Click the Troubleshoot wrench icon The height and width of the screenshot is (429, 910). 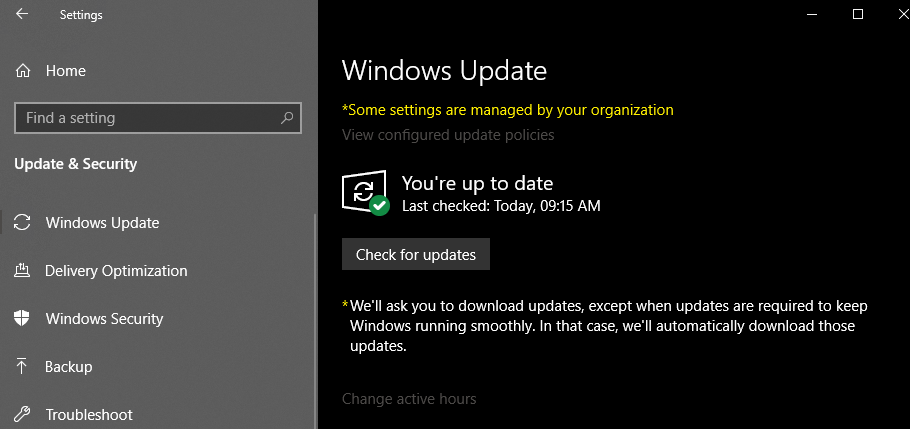coord(23,415)
